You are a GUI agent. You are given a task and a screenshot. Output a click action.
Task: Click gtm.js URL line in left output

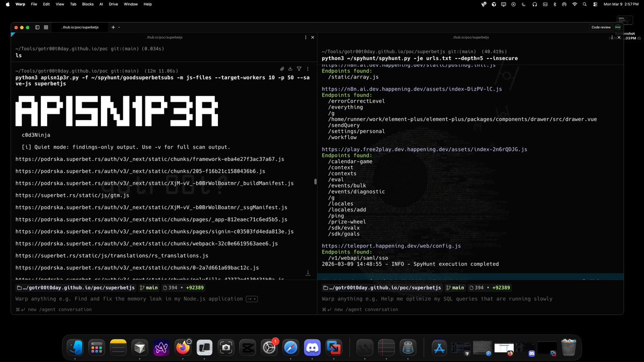(72, 195)
